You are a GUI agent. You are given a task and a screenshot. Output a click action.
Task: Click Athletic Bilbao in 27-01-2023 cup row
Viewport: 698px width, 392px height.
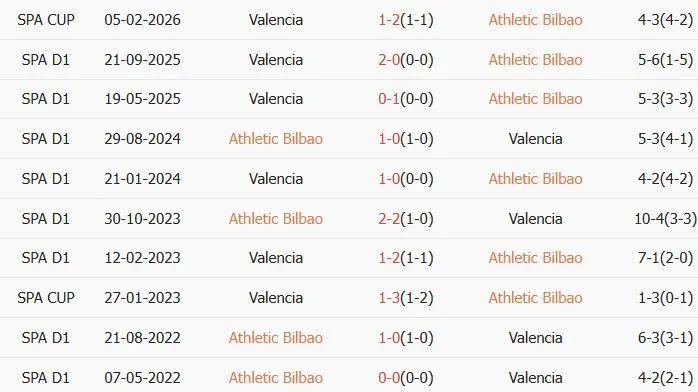click(536, 298)
